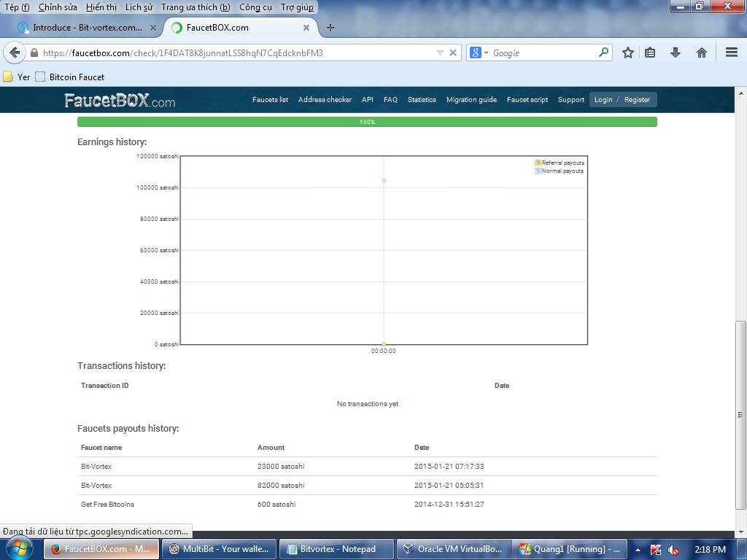Click Referral payouts yellow legend swatch

pyautogui.click(x=538, y=163)
